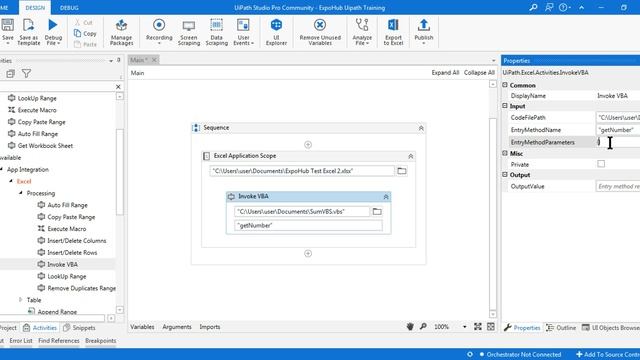Switch to the Outline tab

[x=561, y=328]
